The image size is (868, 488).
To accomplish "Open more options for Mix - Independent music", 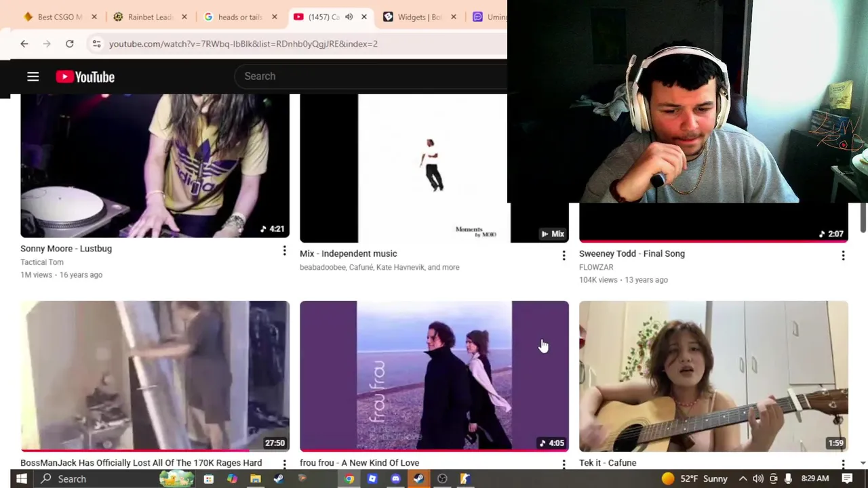I will (564, 256).
